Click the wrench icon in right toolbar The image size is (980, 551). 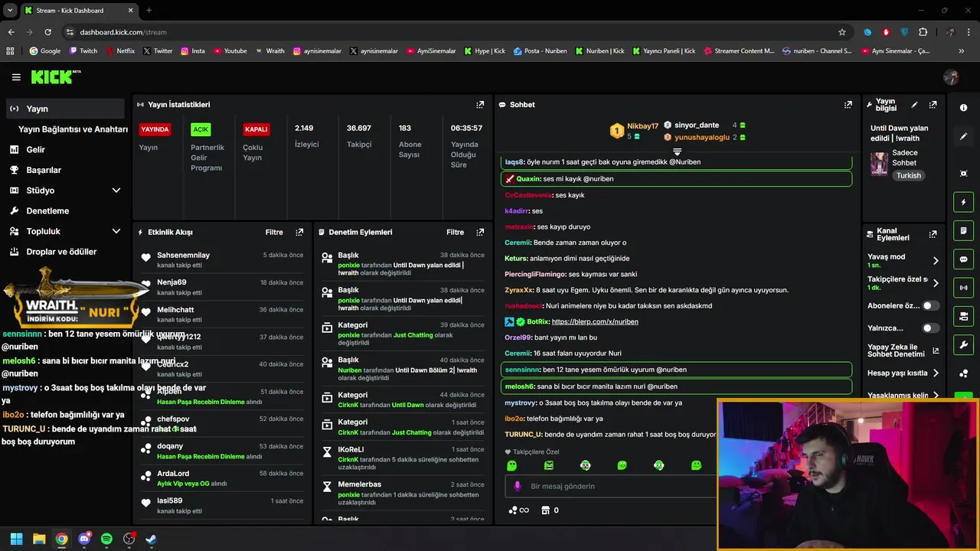[x=963, y=344]
